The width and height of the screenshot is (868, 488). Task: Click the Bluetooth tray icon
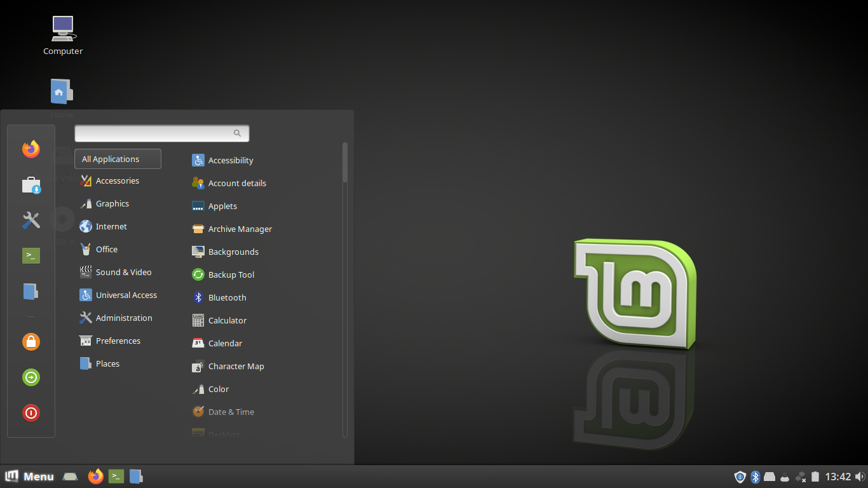pos(756,477)
